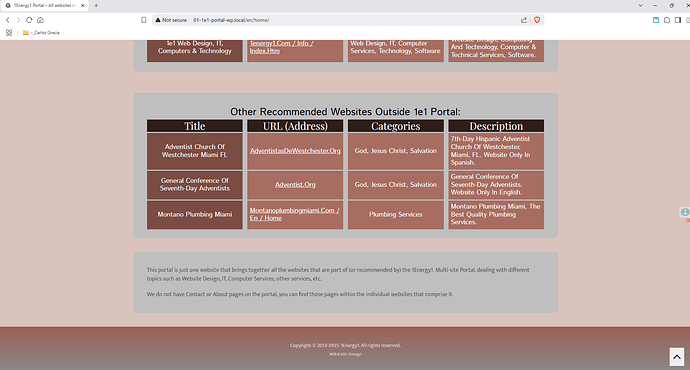Viewport: 690px width, 370px height.
Task: Click the Not secure site warning
Action: point(171,20)
